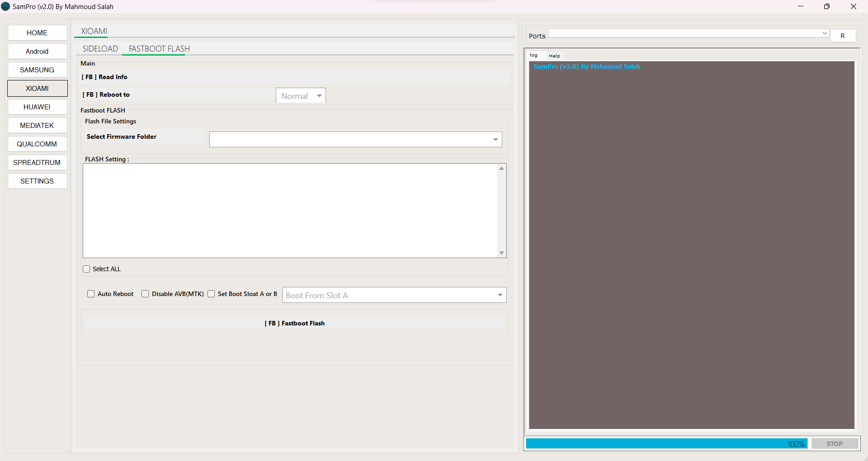
Task: Click the [ FB ] Read Info button
Action: (294, 77)
